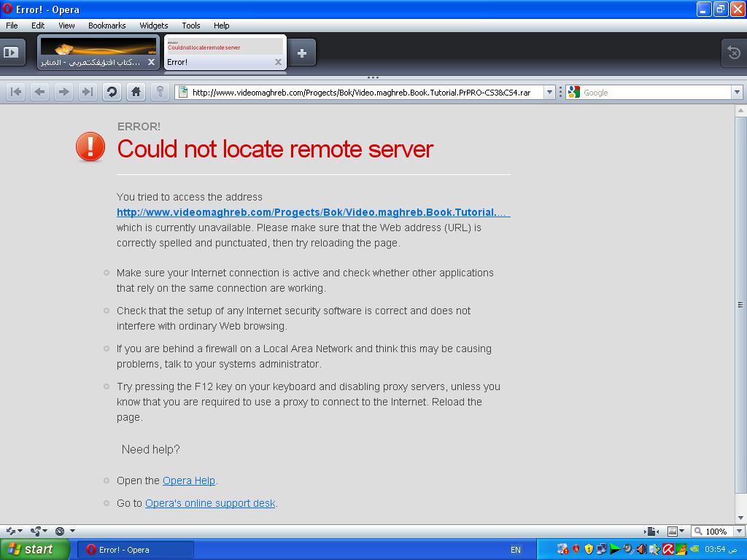This screenshot has width=747, height=560.
Task: Click the Opera Link sync icon in status bar
Action: click(x=11, y=531)
